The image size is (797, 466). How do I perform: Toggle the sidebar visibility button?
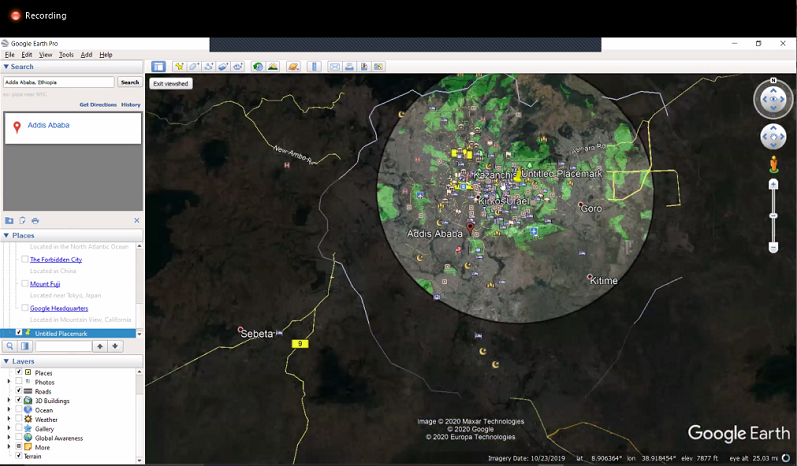158,67
